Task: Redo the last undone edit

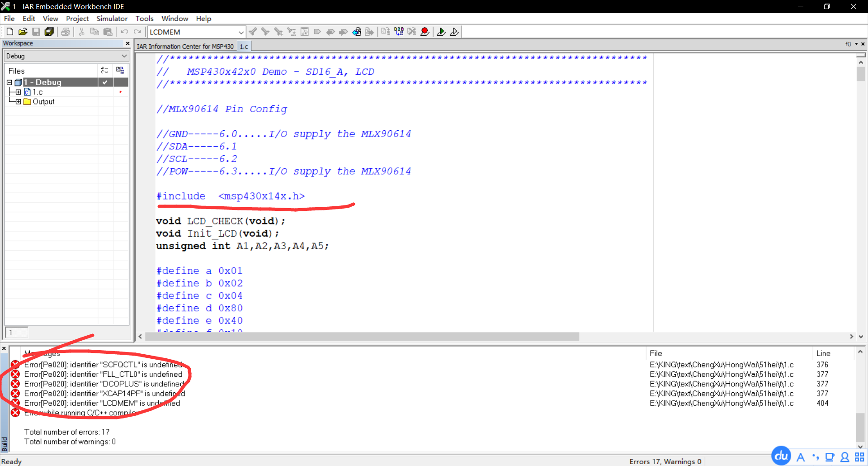Action: [x=137, y=32]
